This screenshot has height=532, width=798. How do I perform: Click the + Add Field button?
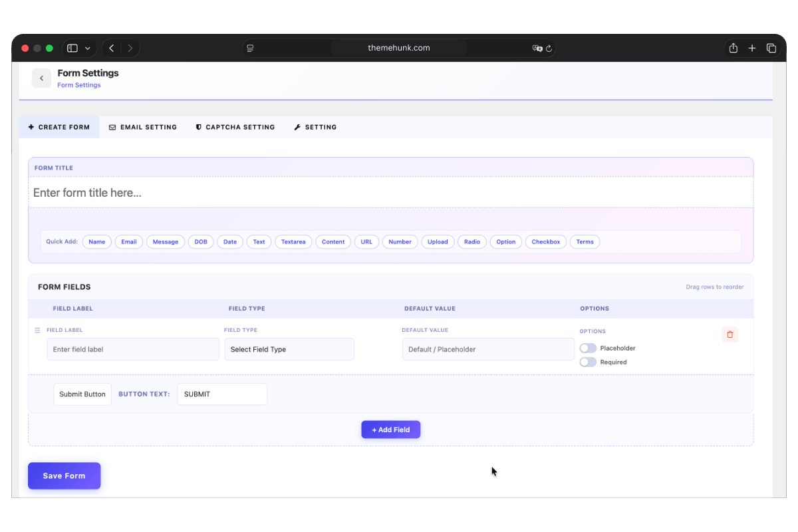(390, 430)
